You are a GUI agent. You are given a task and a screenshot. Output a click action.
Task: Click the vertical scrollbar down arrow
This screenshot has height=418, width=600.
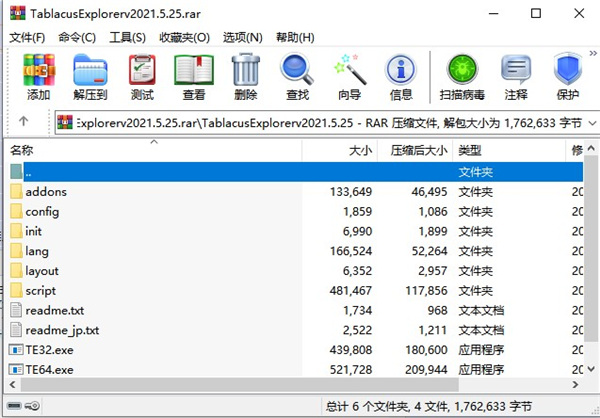[x=591, y=369]
